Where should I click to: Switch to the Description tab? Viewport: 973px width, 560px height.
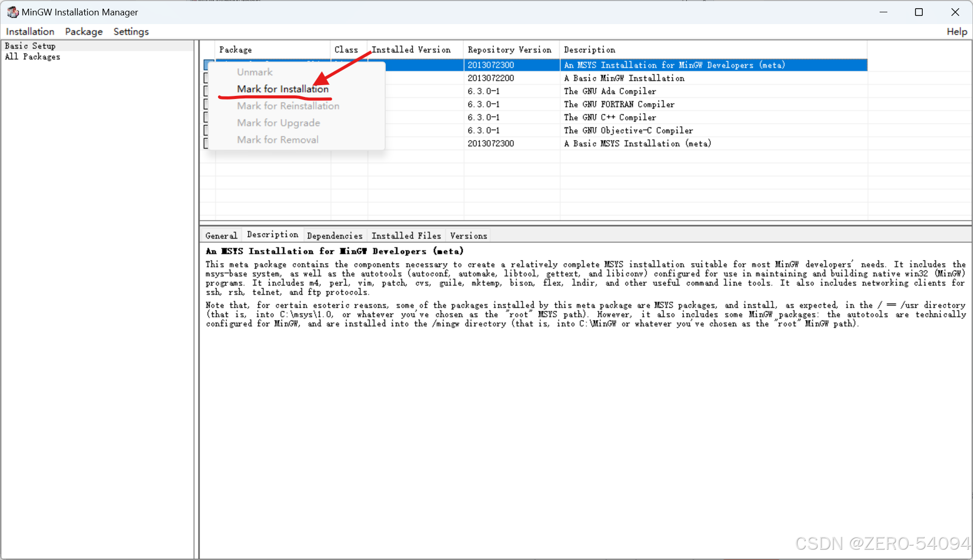[x=272, y=234]
